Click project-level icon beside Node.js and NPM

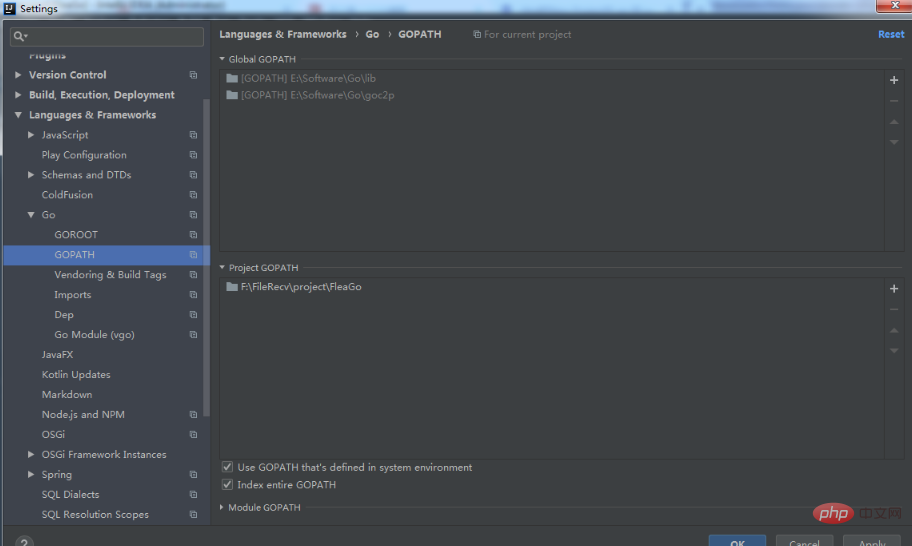[193, 415]
